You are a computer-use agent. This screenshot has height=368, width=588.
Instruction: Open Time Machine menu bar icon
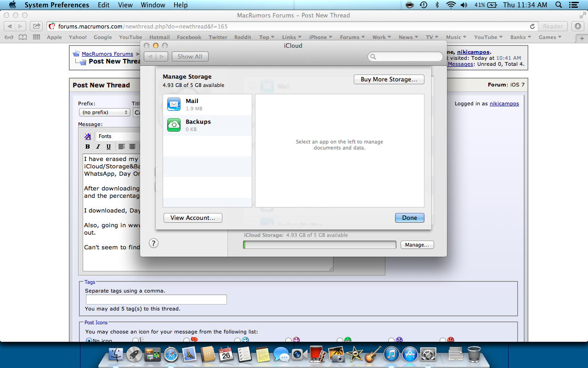coord(424,5)
